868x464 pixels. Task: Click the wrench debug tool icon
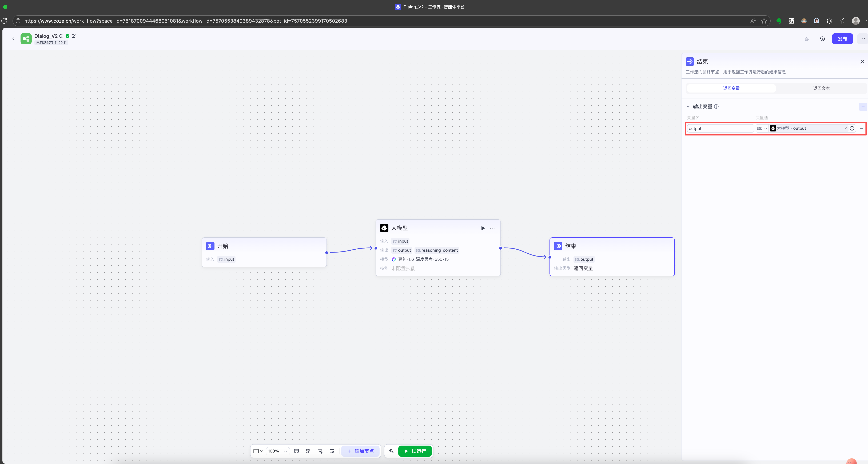click(391, 451)
